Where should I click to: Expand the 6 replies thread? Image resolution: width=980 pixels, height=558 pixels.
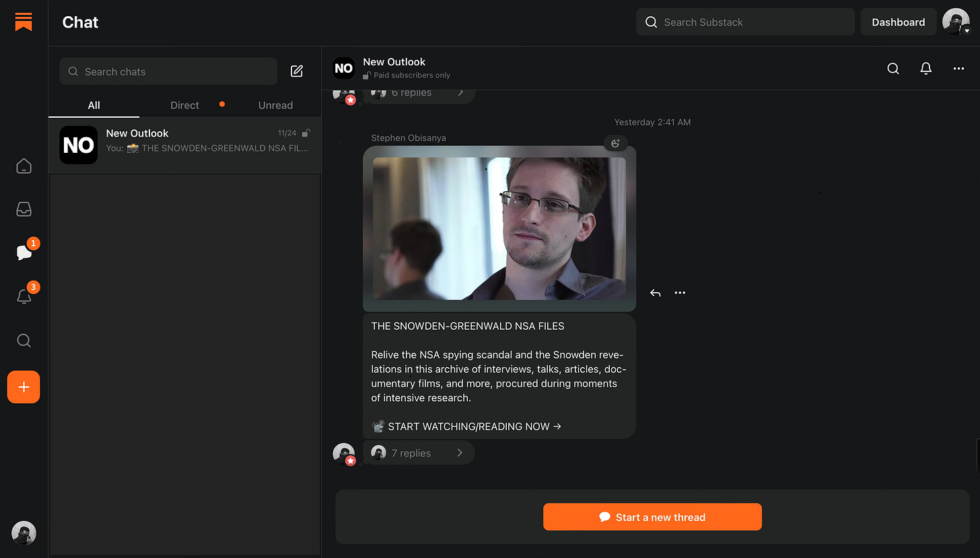pyautogui.click(x=419, y=93)
